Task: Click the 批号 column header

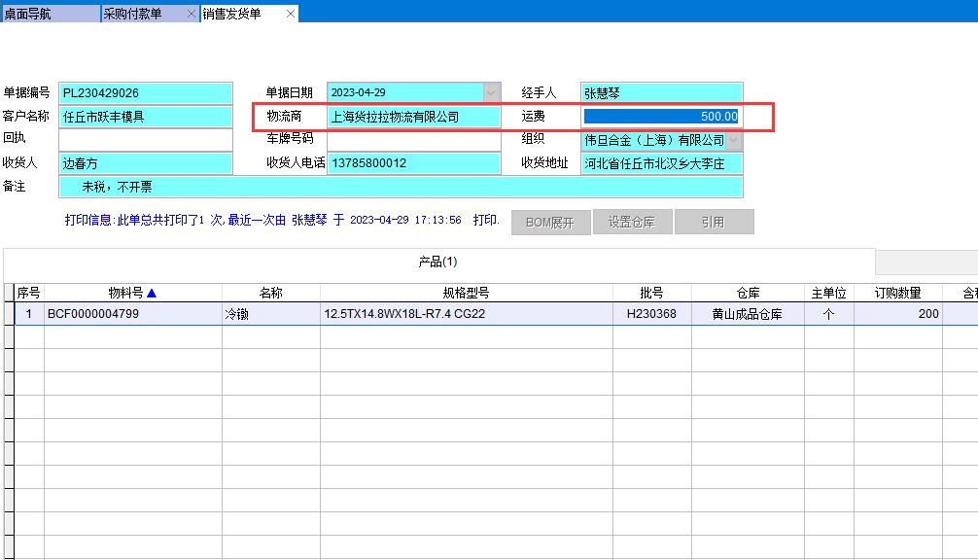Action: [x=650, y=293]
